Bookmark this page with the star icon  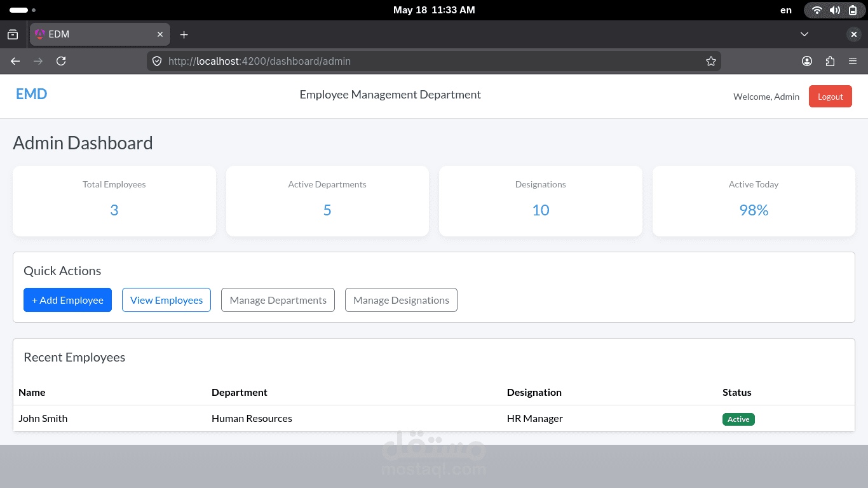coord(710,61)
